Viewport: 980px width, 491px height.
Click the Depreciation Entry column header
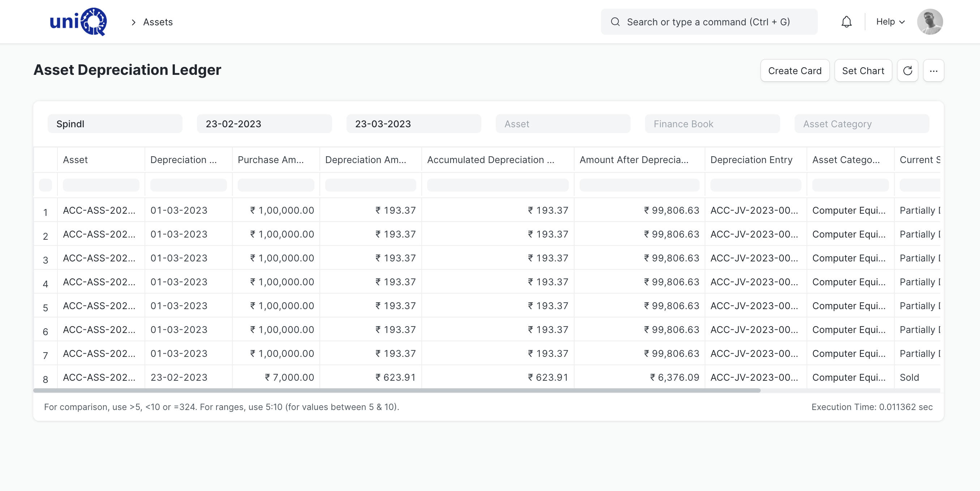click(x=756, y=160)
